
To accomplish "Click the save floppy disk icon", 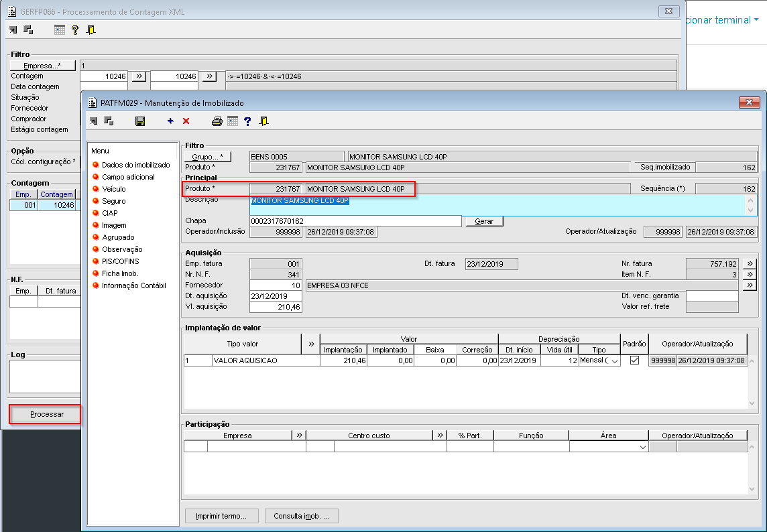I will 140,121.
